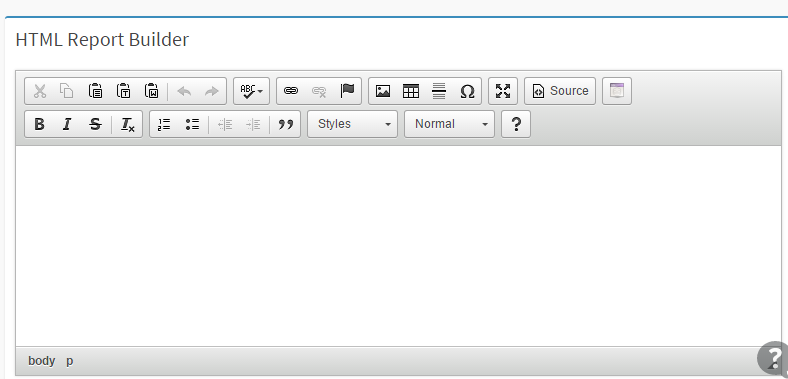
Task: Open the spell check ABC dropdown
Action: pyautogui.click(x=251, y=91)
